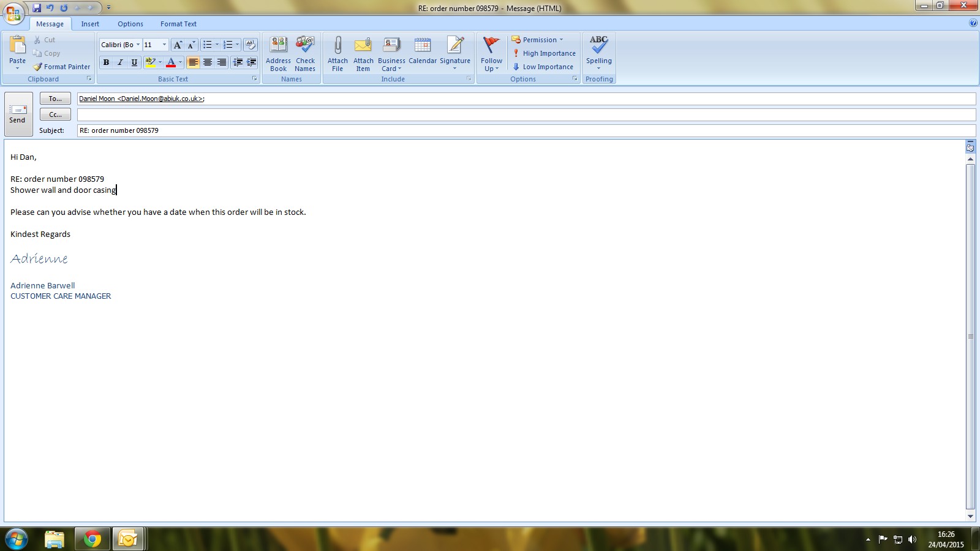The width and height of the screenshot is (980, 551).
Task: Open the Address Book
Action: point(278,54)
